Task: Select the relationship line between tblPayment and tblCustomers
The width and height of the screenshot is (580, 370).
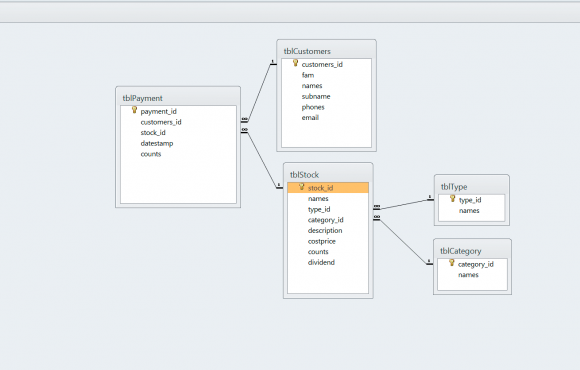Action: tap(259, 92)
